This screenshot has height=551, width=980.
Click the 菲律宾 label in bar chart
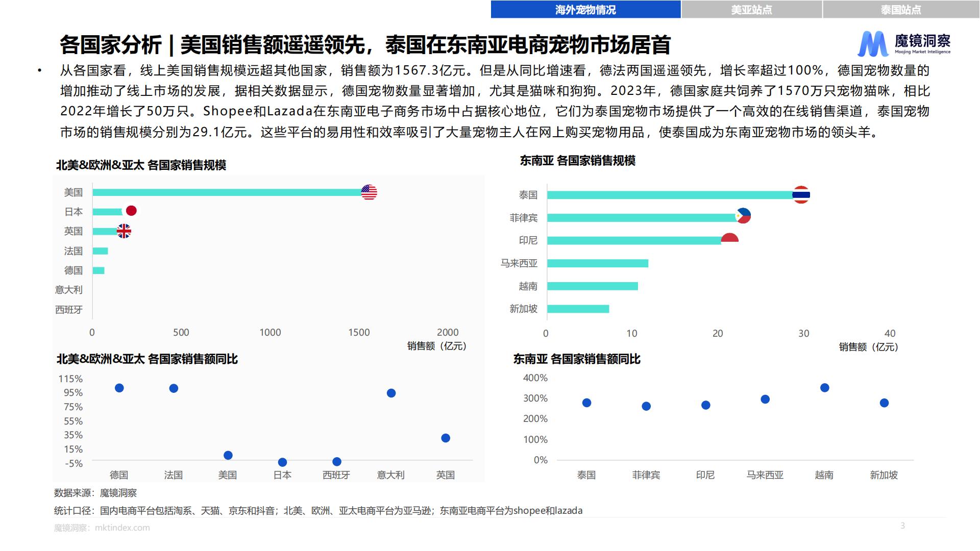pyautogui.click(x=524, y=218)
